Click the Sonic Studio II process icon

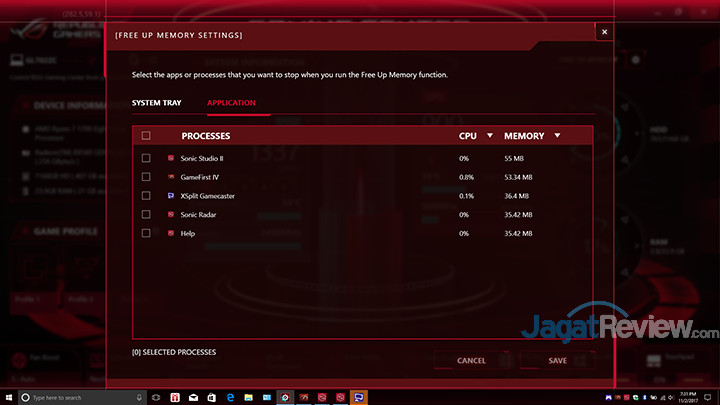click(x=171, y=158)
